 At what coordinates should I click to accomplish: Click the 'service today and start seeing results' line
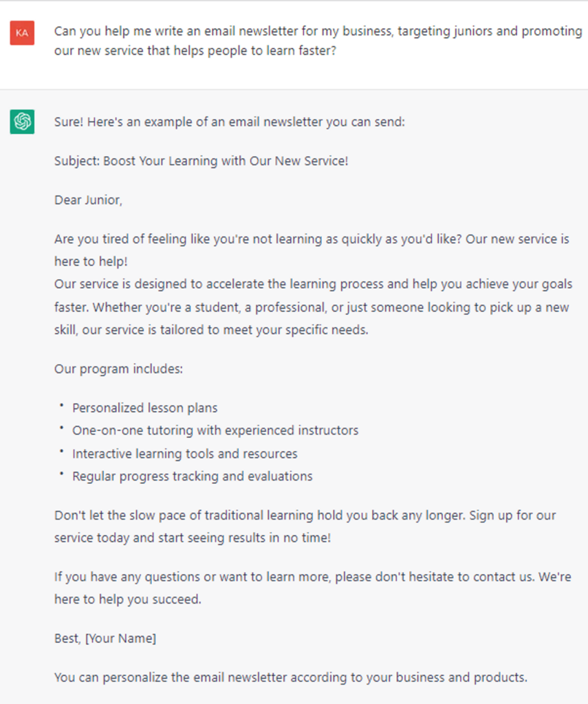pyautogui.click(x=193, y=537)
